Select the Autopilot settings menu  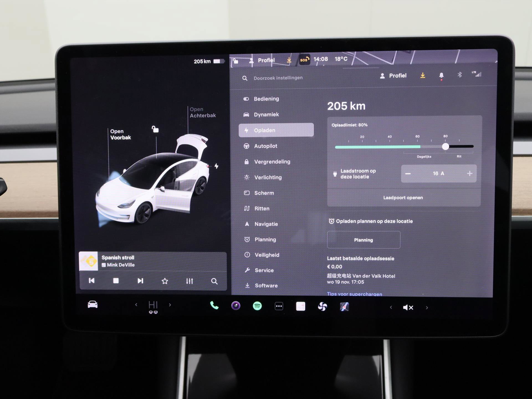coord(265,146)
